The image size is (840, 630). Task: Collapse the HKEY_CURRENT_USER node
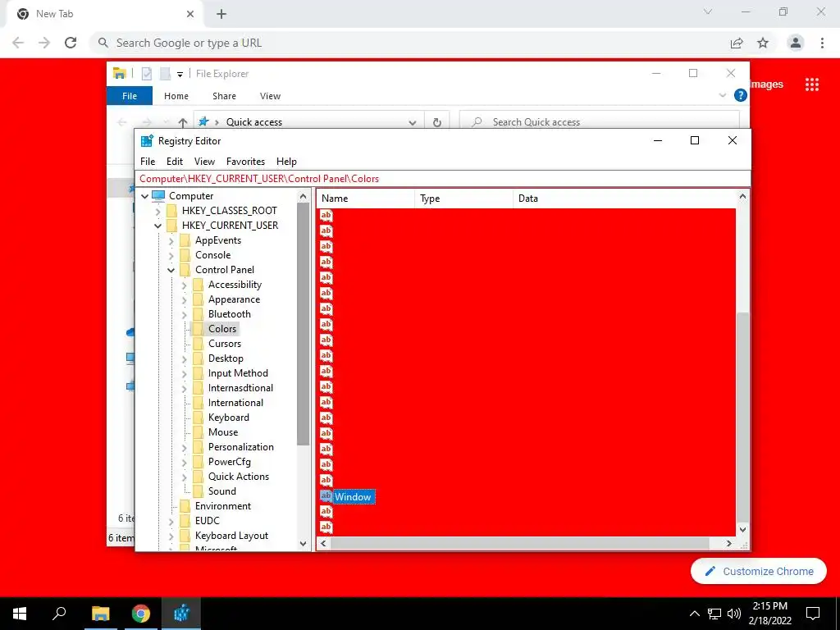pyautogui.click(x=157, y=226)
